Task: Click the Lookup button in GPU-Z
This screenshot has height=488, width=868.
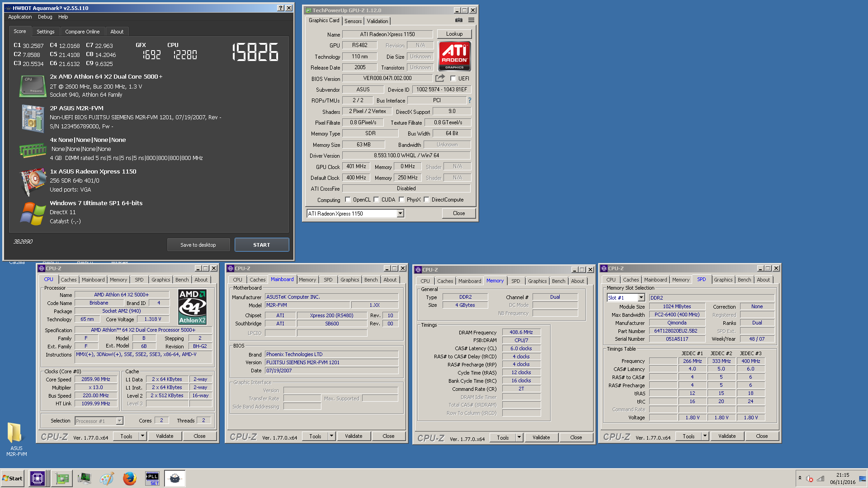Action: (x=454, y=34)
